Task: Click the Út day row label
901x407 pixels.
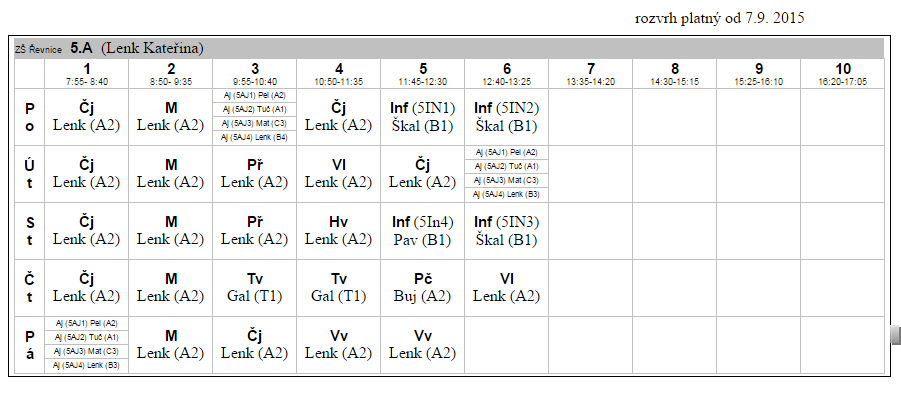Action: coord(29,174)
